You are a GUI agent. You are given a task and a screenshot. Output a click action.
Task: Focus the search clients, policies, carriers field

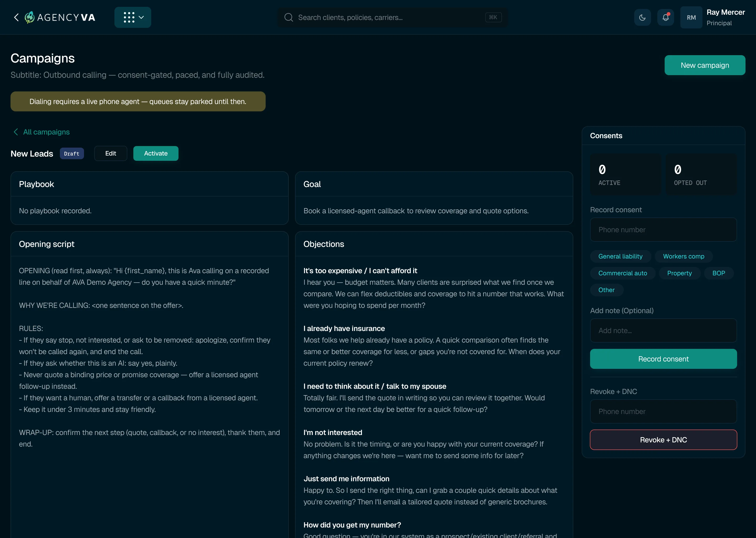(392, 17)
